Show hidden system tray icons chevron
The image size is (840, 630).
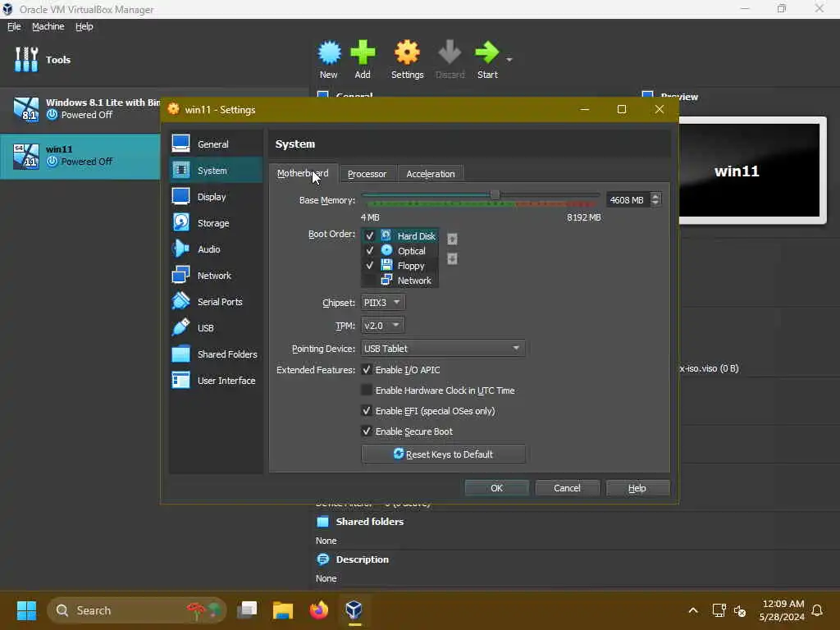click(x=693, y=610)
